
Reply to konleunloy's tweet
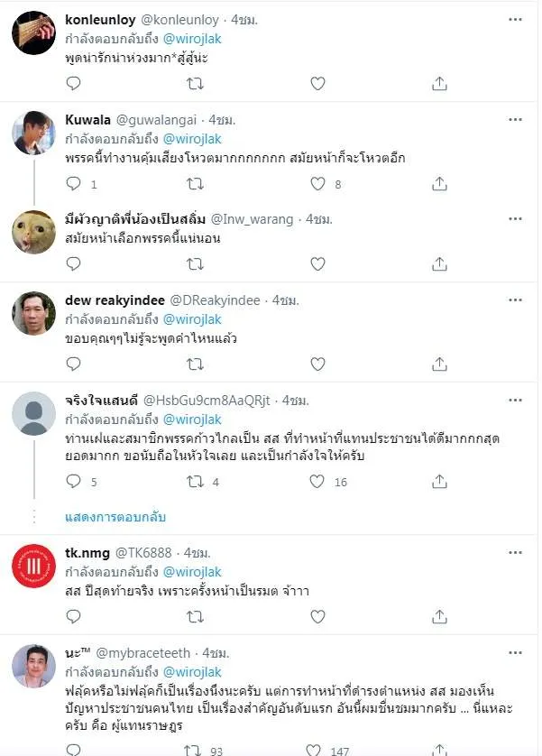tap(74, 83)
